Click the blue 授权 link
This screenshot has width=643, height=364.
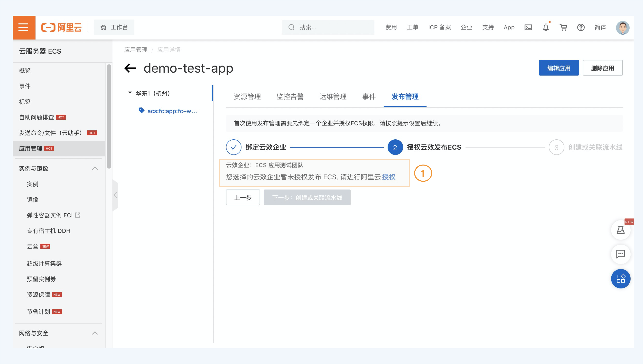pyautogui.click(x=389, y=177)
